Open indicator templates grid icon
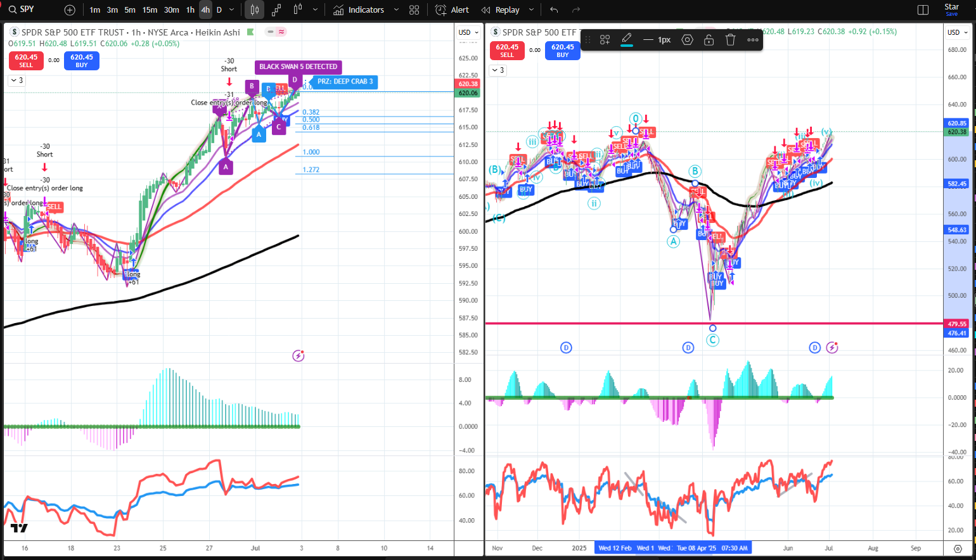This screenshot has width=976, height=560. [414, 10]
